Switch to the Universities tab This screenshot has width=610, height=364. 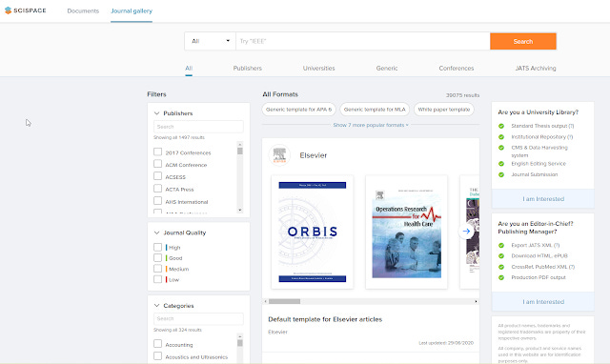pos(318,68)
